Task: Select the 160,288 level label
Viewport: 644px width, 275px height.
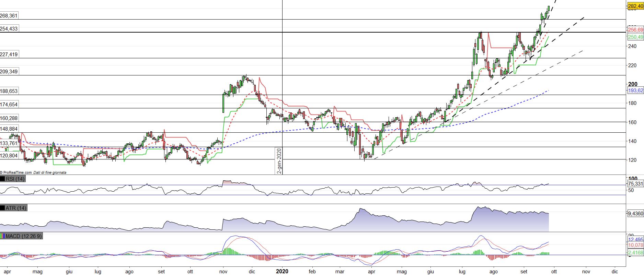Action: 9,118
